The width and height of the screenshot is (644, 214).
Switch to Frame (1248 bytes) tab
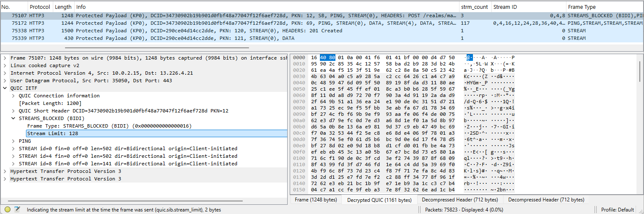(316, 200)
